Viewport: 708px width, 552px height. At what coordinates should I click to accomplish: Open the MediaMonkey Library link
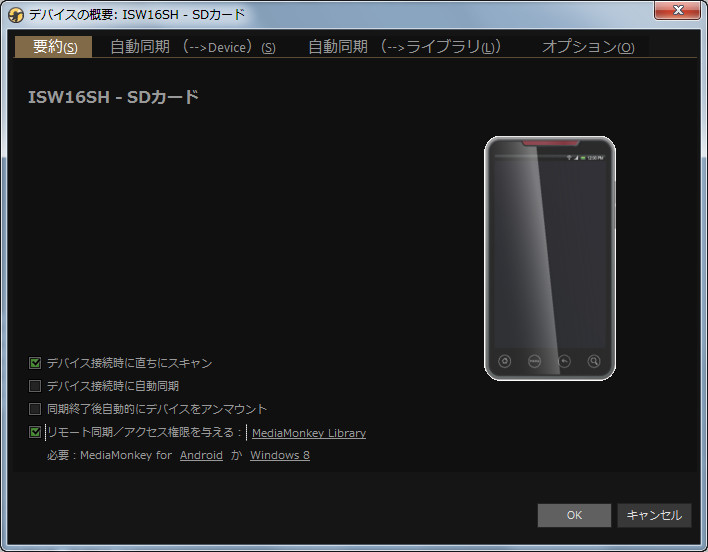[x=309, y=433]
